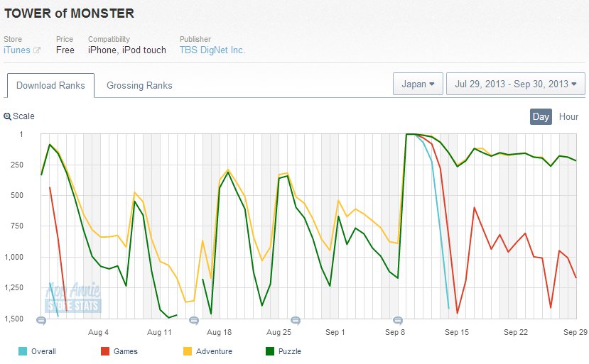
Task: Click the Sep 22 axis label
Action: pos(516,332)
